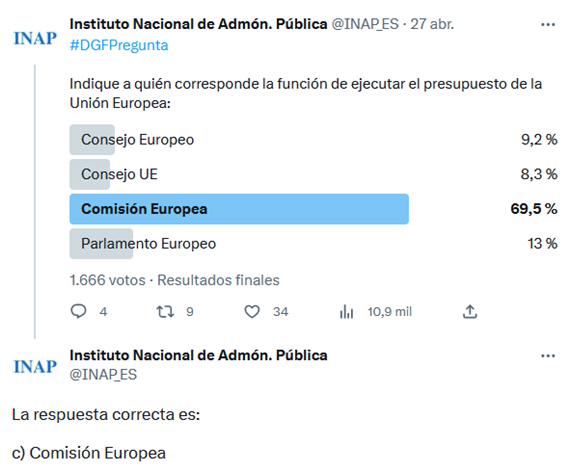
Task: Open the more options menu on poll tweet
Action: 548,25
